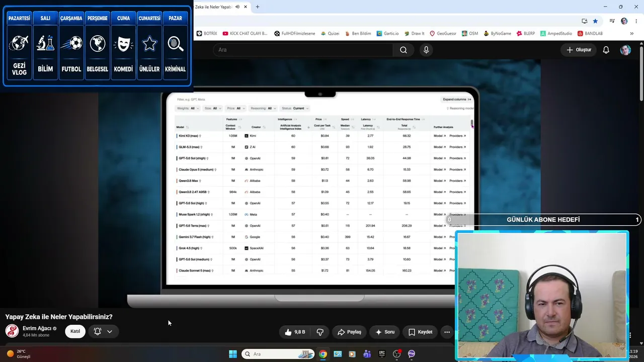This screenshot has height=362, width=644.
Task: Click the webcam overlay of the streamer
Action: point(542,296)
